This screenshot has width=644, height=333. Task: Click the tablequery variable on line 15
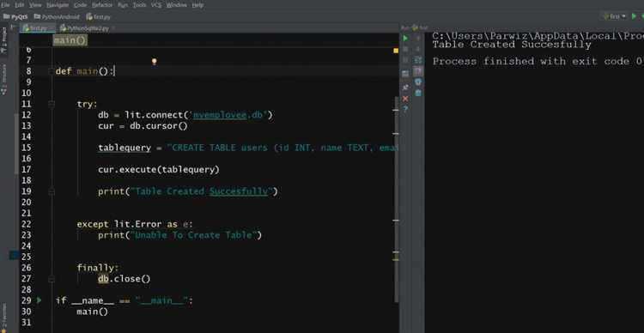pyautogui.click(x=125, y=148)
